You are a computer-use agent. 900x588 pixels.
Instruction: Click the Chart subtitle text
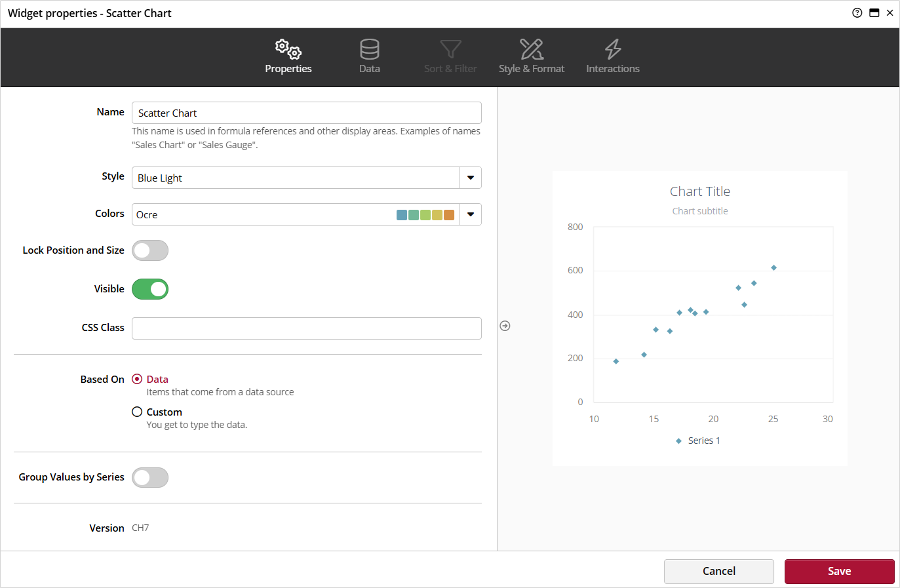[700, 211]
